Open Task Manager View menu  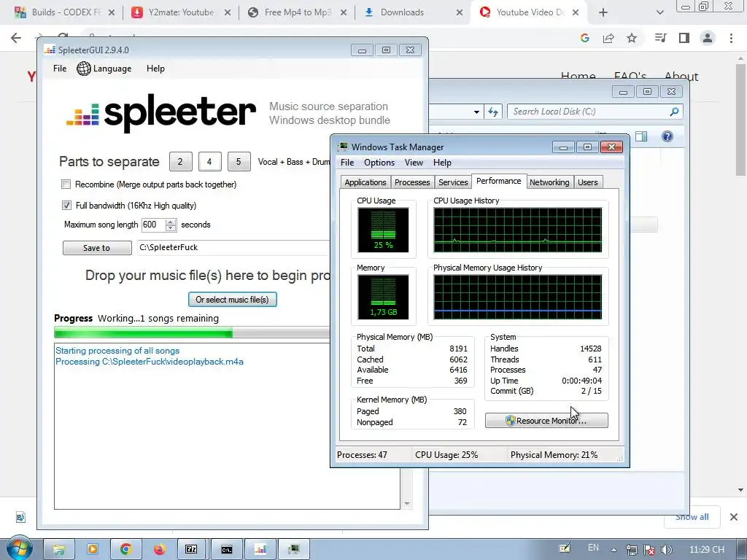point(414,163)
